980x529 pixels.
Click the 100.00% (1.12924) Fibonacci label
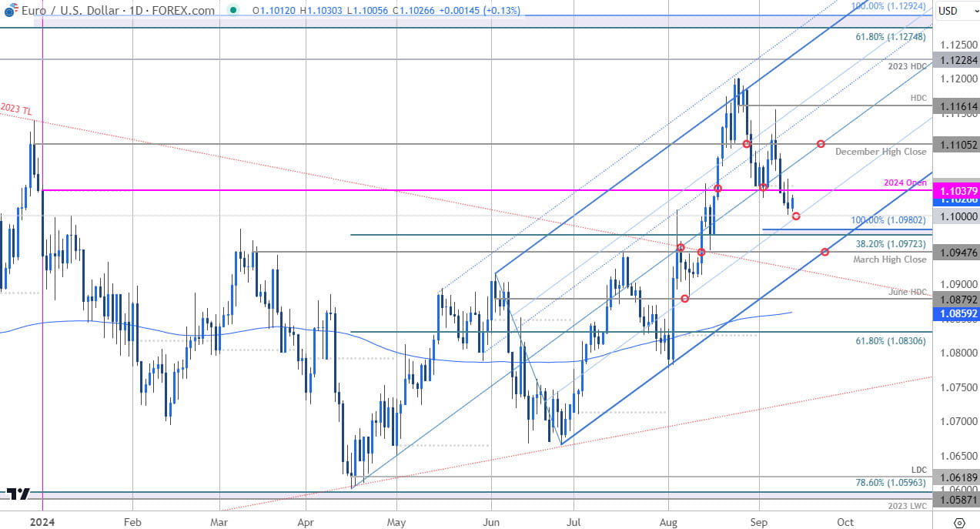[x=889, y=5]
